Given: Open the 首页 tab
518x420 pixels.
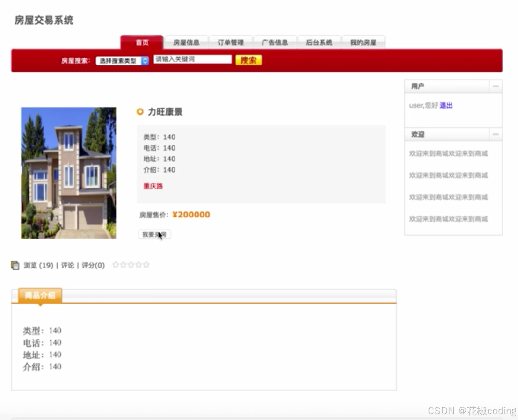Looking at the screenshot, I should 142,42.
